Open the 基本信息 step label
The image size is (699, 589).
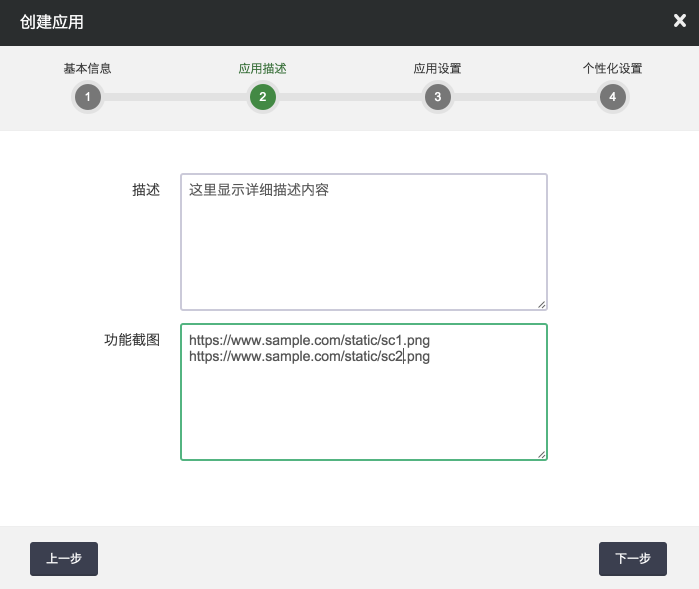point(87,69)
